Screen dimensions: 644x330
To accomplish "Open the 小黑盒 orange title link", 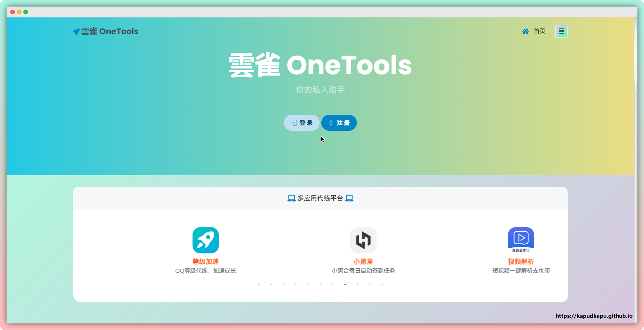I will (363, 262).
